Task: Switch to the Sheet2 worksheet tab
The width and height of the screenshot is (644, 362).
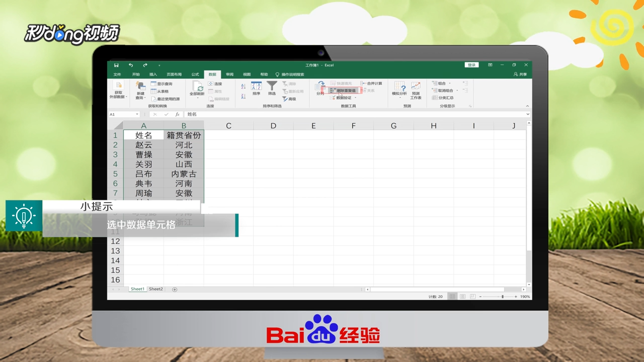Action: click(155, 289)
